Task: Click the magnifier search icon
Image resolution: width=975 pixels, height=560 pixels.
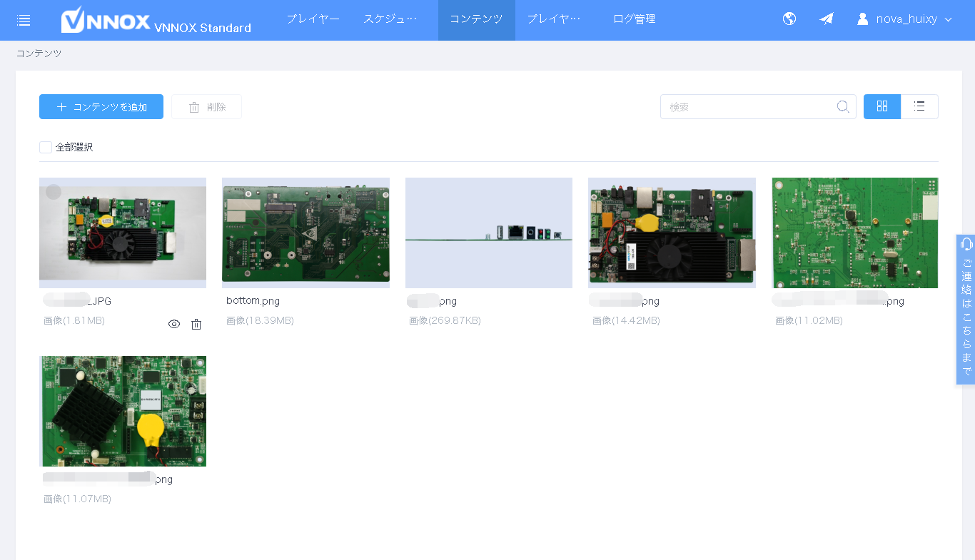Action: point(843,107)
